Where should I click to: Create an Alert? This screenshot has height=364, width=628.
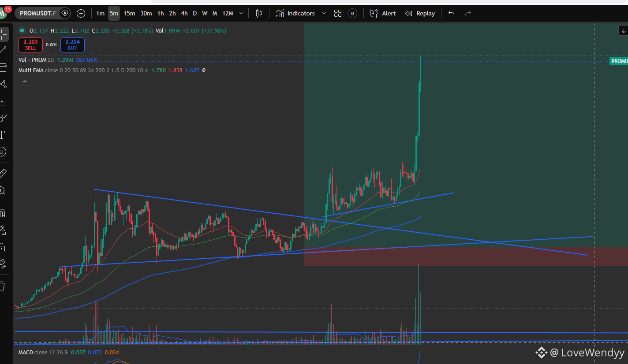click(383, 13)
